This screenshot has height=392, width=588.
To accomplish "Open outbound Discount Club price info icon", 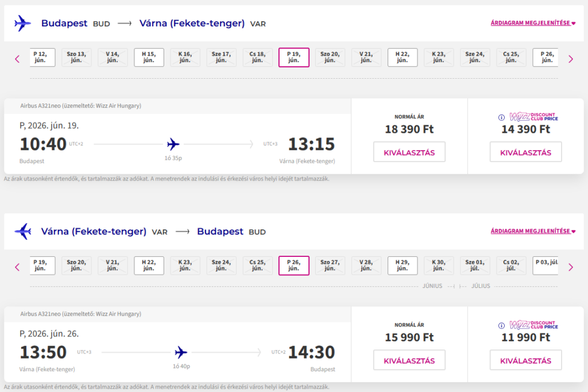I will 502,117.
